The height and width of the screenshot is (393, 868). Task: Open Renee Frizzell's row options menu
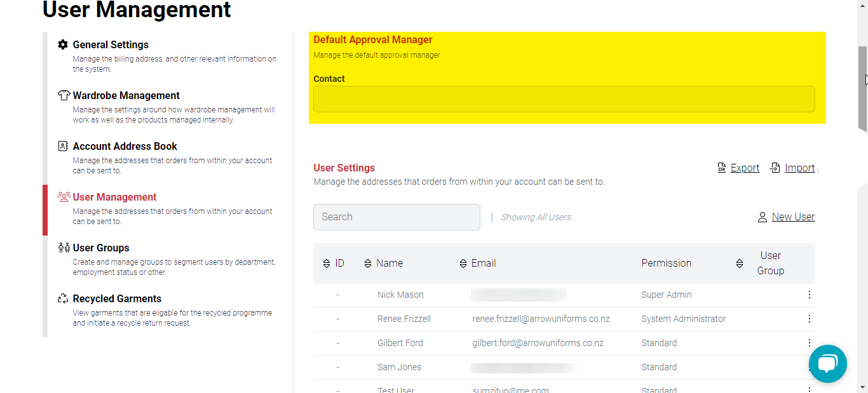[x=809, y=319]
